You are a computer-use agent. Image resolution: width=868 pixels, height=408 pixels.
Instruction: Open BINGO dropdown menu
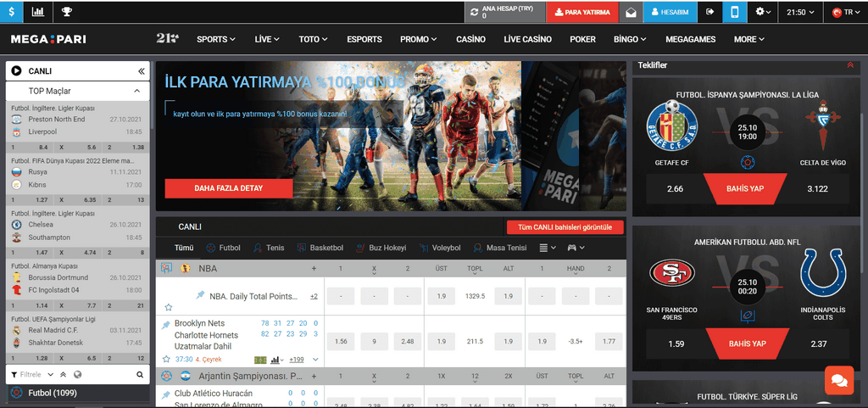630,39
